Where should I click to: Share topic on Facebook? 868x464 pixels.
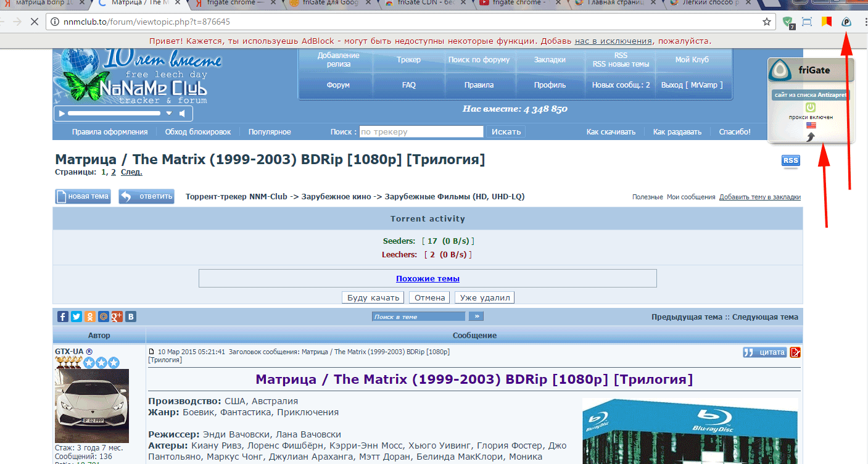pos(62,317)
